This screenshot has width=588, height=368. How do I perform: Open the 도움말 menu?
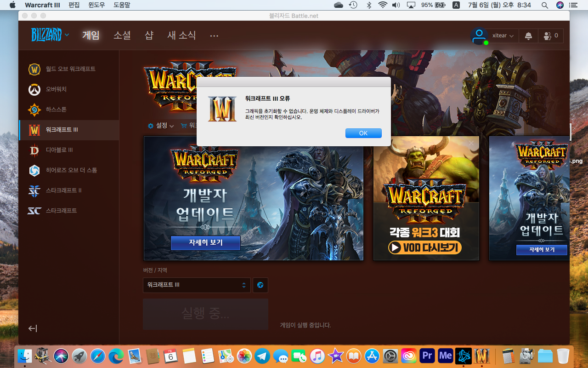tap(121, 5)
